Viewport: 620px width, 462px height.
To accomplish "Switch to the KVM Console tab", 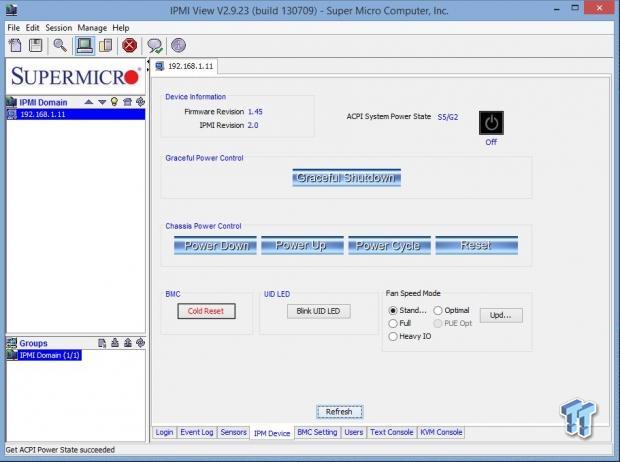I will 441,432.
